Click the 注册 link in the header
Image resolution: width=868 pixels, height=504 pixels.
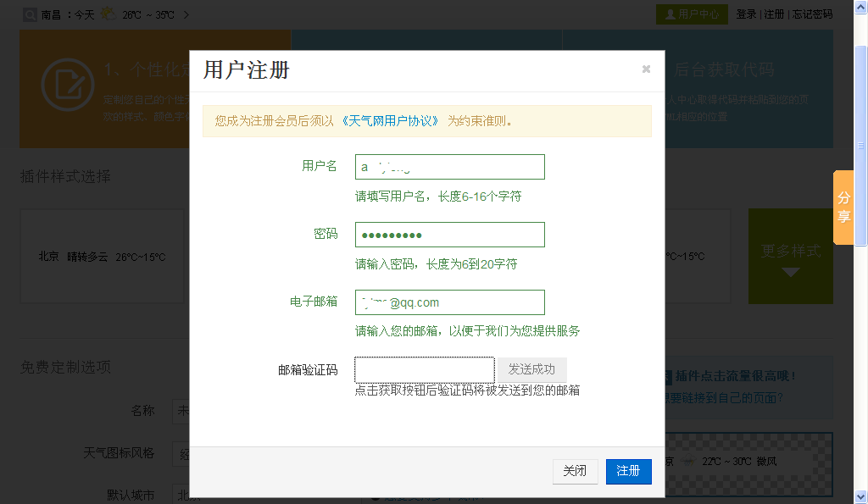tap(774, 14)
